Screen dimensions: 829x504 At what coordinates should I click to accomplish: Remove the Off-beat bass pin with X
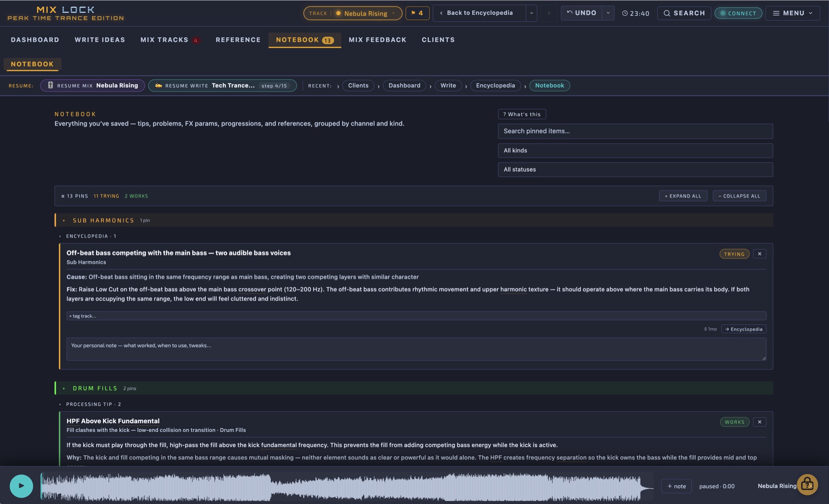tap(760, 254)
